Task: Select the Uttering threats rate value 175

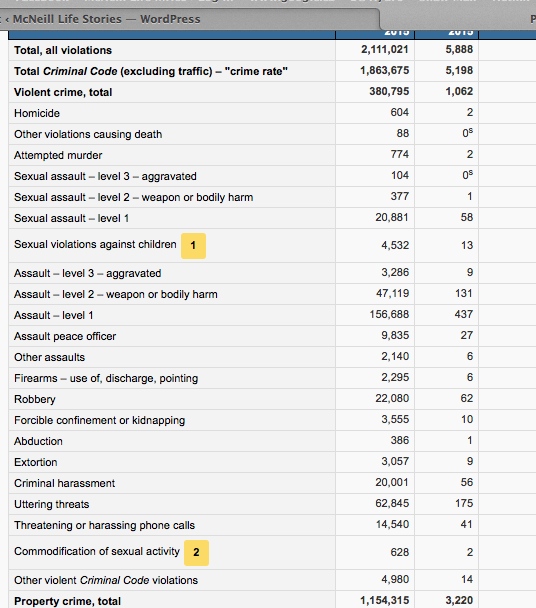Action: [464, 503]
